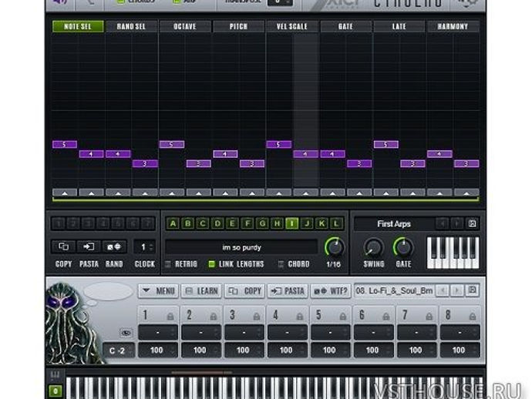Go to next chord preset beside Lo-Fi_&_Soul_Bm
532x399 pixels.
[456, 290]
